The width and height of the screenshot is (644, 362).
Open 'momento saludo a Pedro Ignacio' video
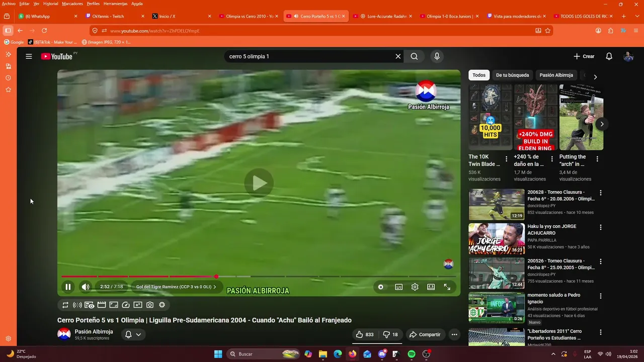(497, 308)
